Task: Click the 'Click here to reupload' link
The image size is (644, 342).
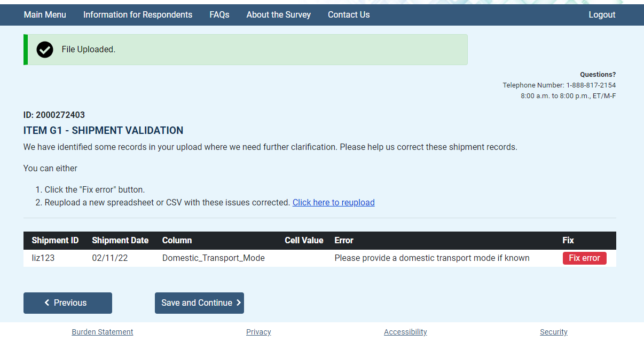Action: [x=333, y=203]
